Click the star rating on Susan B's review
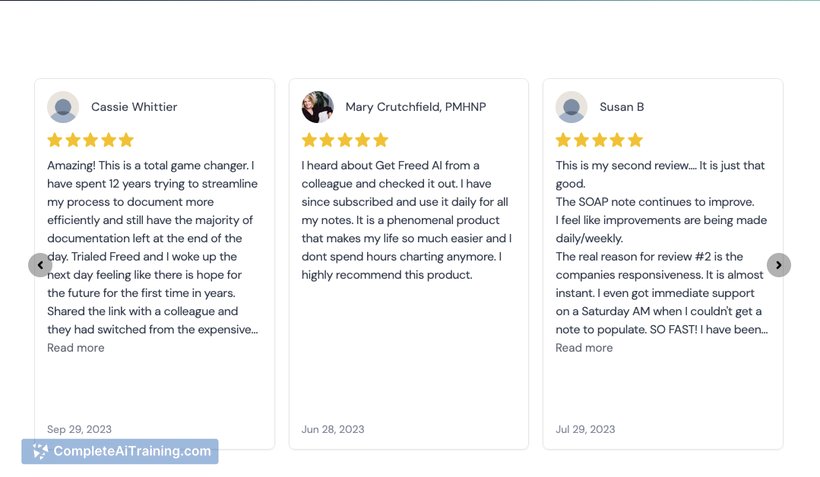Screen dimensions: 820x477 pos(599,140)
